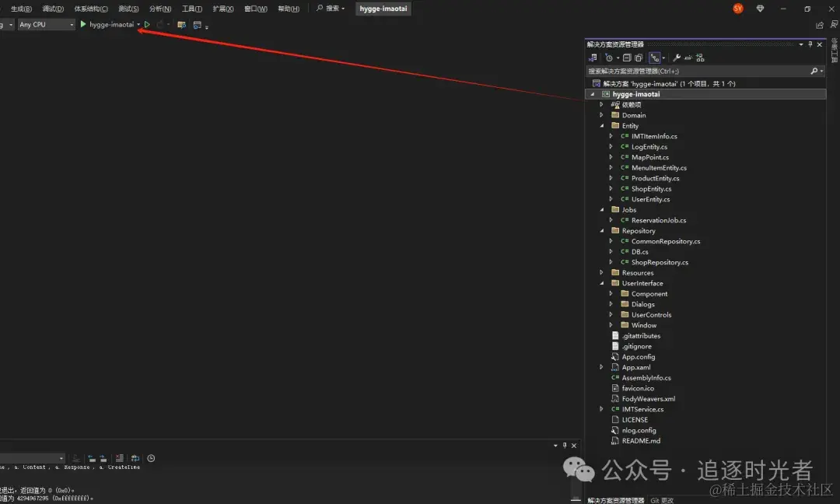Click the folder-search icon in the top toolbar
This screenshot has height=504, width=840.
(181, 25)
